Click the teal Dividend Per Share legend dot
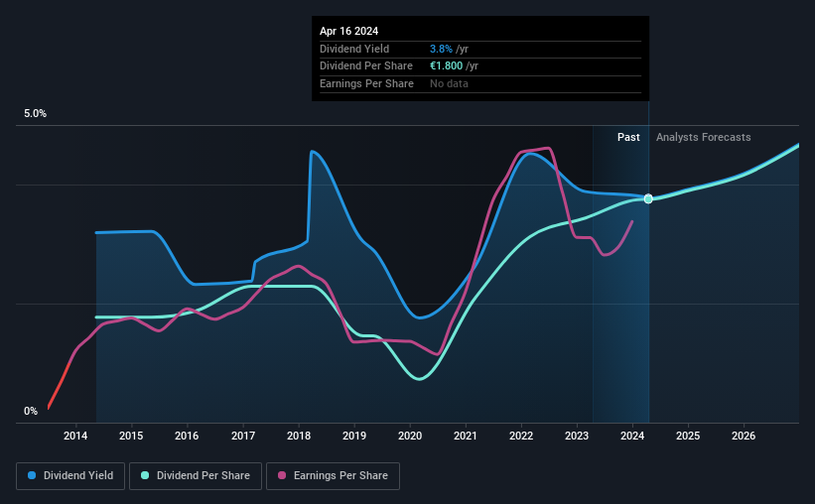815x504 pixels. coord(145,475)
